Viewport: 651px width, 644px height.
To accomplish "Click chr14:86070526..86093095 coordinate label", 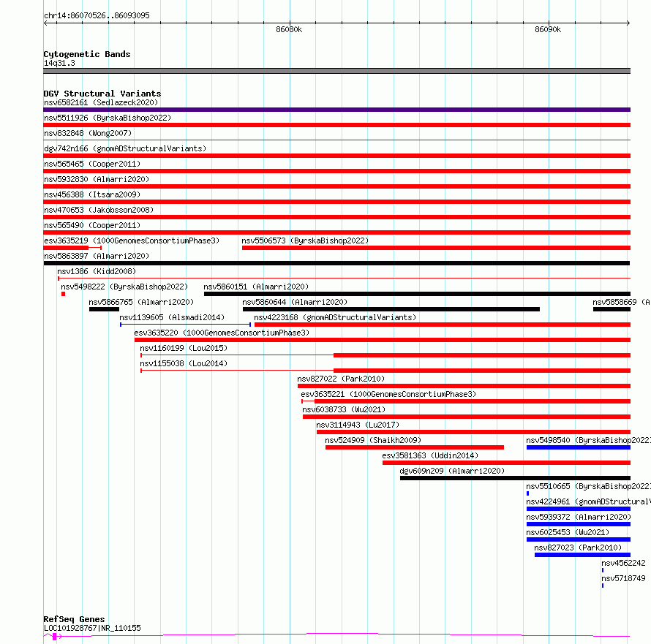I will (x=97, y=15).
